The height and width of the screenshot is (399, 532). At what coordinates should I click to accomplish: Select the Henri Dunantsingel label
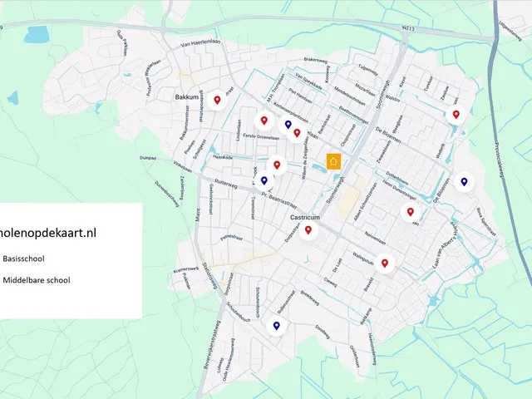pyautogui.click(x=399, y=189)
